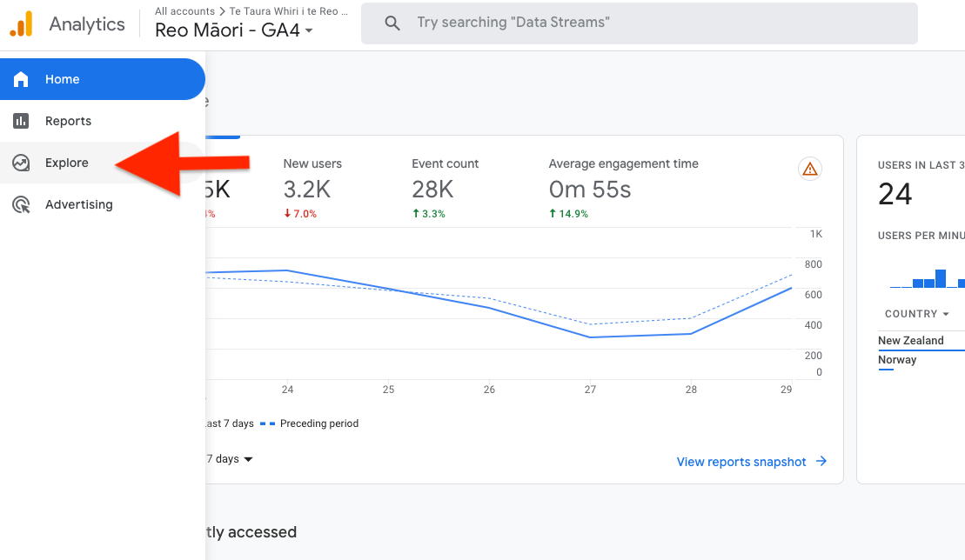
Task: Click the orange warning triangle icon
Action: click(x=810, y=169)
